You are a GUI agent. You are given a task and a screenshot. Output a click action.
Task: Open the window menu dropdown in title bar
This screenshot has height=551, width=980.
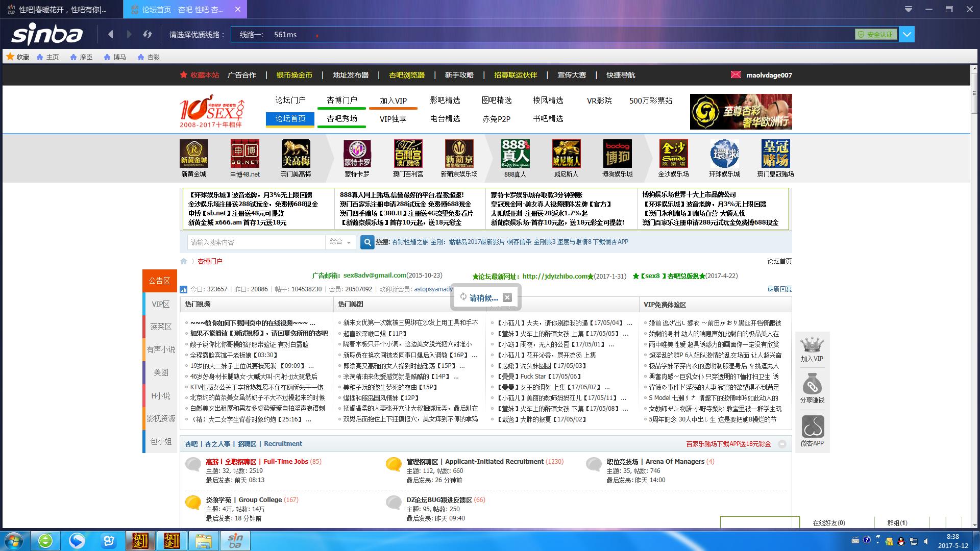pyautogui.click(x=909, y=9)
